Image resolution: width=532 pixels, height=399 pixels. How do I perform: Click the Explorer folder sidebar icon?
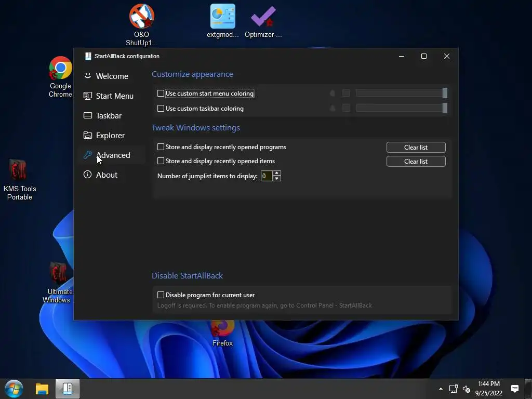[x=87, y=135]
